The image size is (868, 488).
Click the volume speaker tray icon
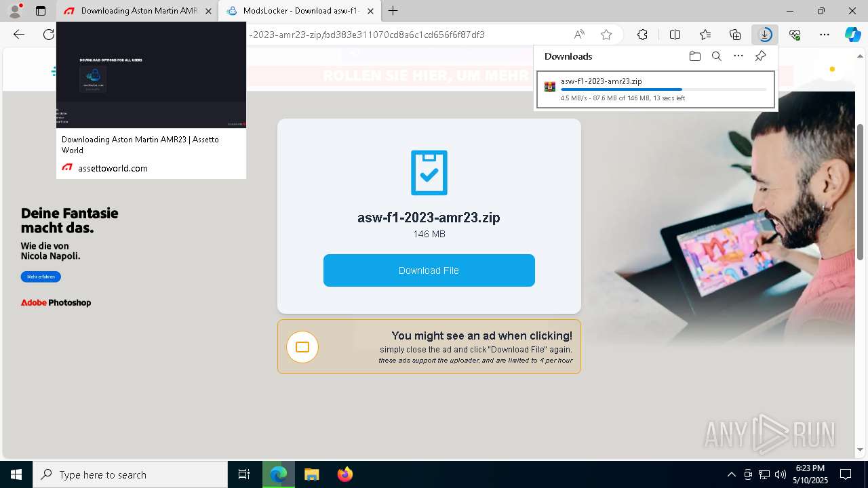[781, 474]
